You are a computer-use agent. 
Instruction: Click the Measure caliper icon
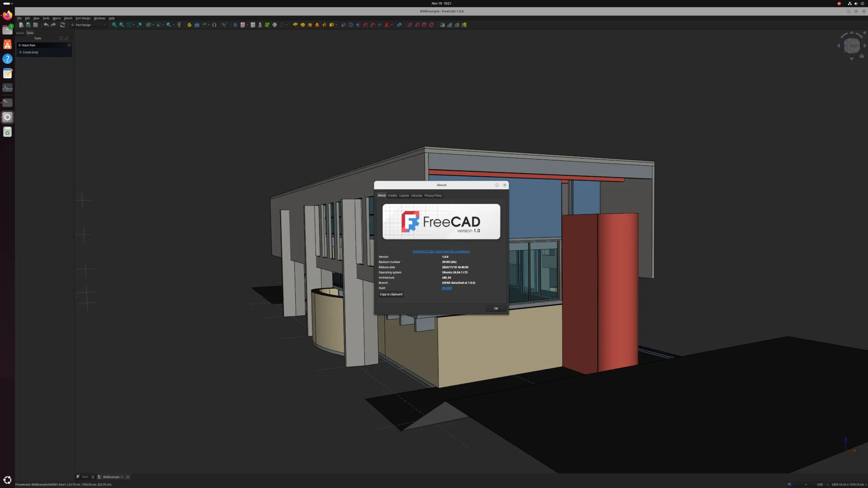179,25
